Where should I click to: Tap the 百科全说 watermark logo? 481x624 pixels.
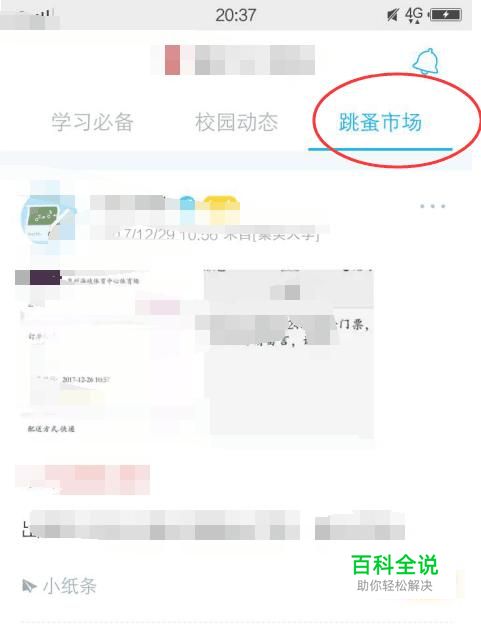[x=395, y=573]
